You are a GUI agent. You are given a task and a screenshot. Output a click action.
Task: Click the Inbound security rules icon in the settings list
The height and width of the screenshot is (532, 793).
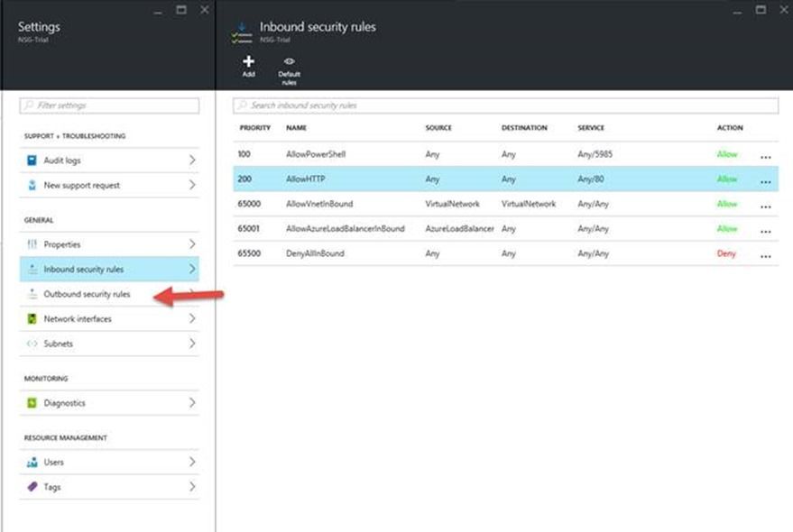pos(32,269)
